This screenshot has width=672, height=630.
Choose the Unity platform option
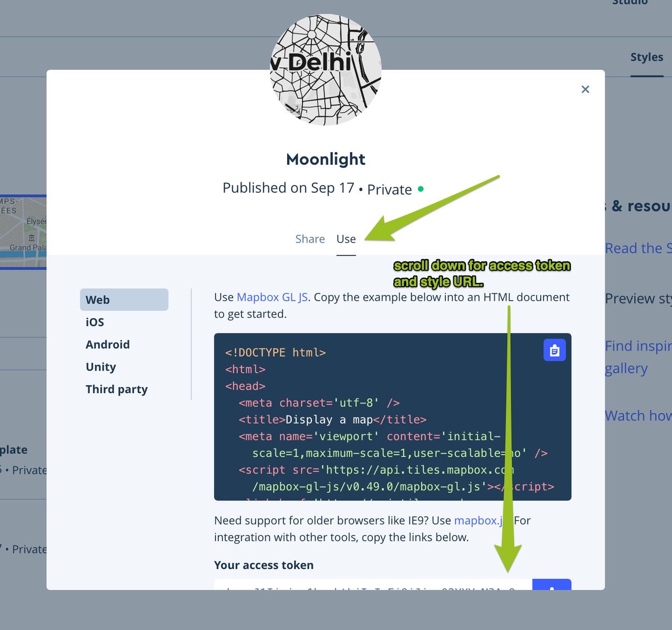coord(101,366)
